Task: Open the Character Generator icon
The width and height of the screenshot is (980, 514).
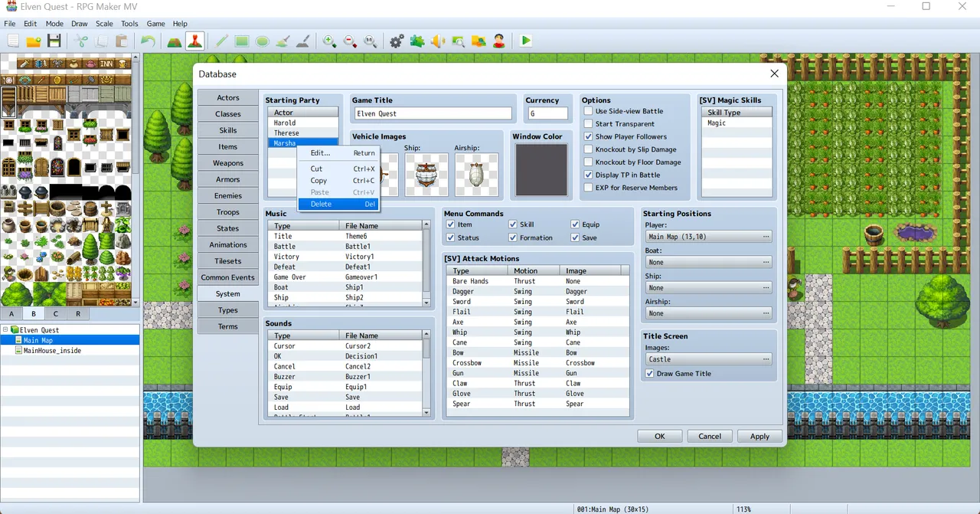Action: click(x=498, y=41)
